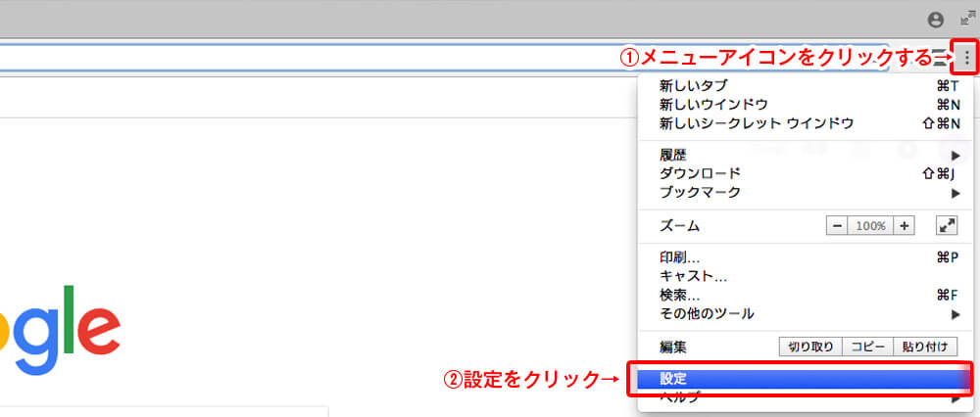Toggle fullscreen icon beside zoom controls
Viewport: 980px width, 417px height.
[947, 226]
